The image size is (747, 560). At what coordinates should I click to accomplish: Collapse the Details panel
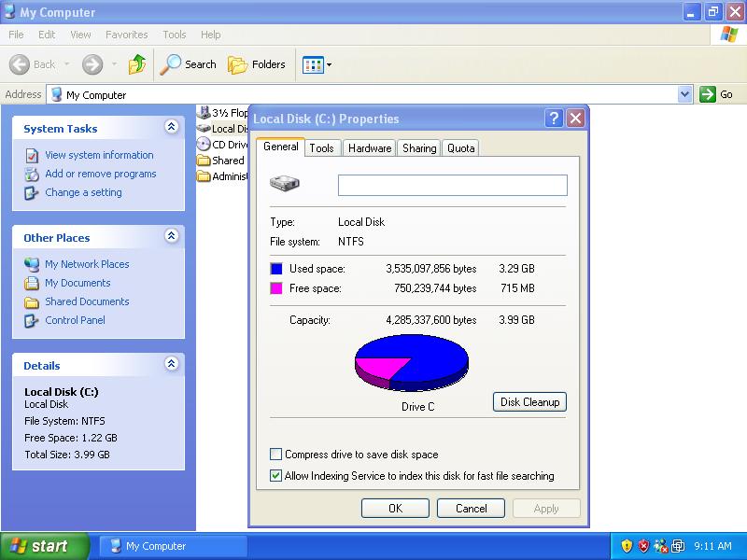(x=172, y=364)
